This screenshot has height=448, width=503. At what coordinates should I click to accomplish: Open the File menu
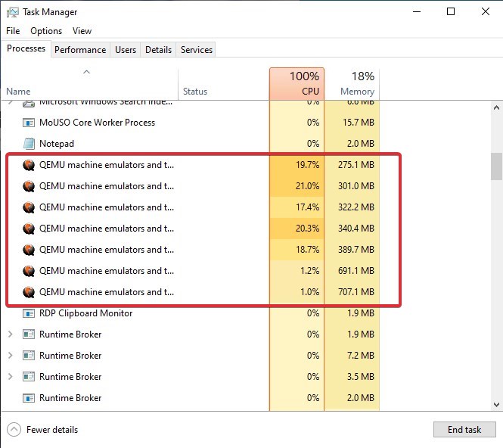coord(13,31)
